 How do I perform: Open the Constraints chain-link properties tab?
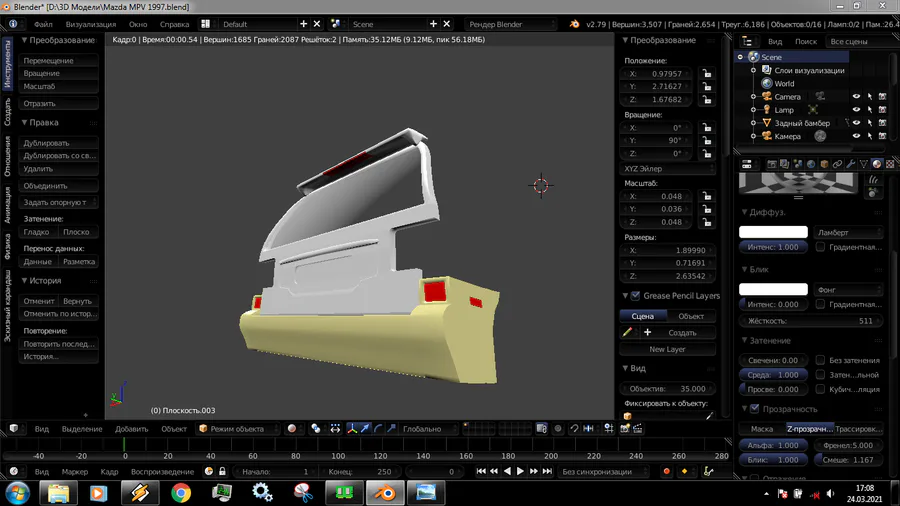point(837,164)
